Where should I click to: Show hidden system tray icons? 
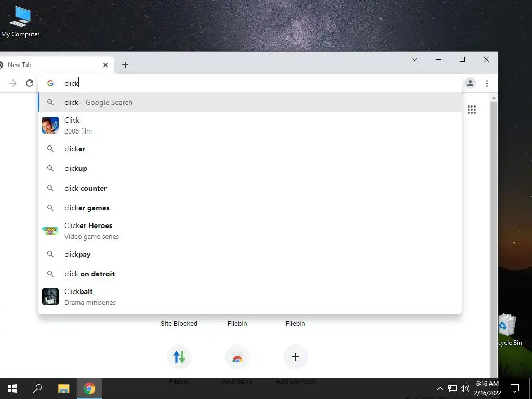click(x=440, y=389)
